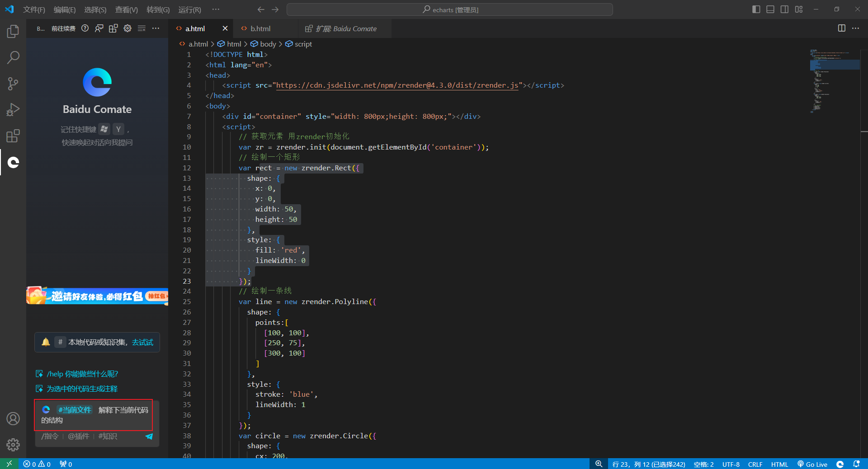The image size is (868, 469).
Task: Toggle the secondary side bar
Action: click(785, 9)
